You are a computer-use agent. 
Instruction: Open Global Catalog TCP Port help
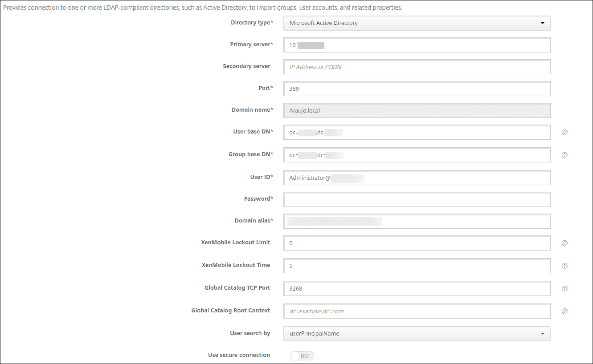click(x=564, y=288)
